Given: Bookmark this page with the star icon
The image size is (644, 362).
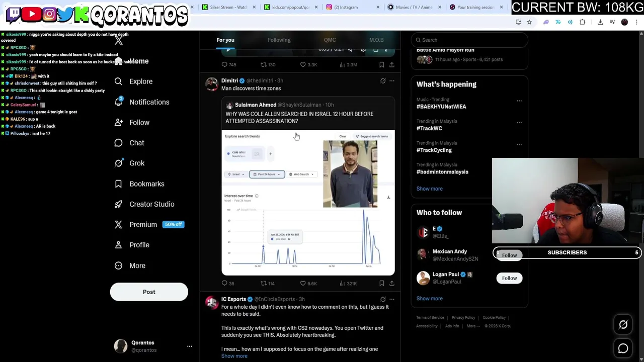Looking at the screenshot, I should click(529, 22).
